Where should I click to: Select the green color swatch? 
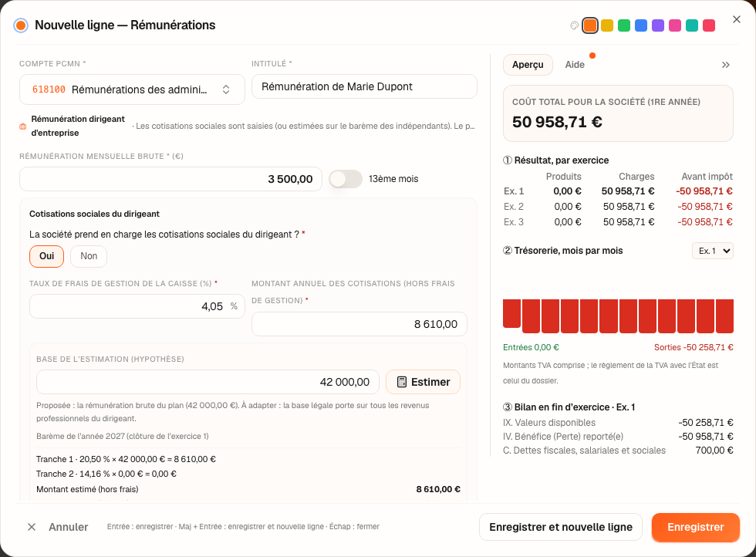click(624, 25)
